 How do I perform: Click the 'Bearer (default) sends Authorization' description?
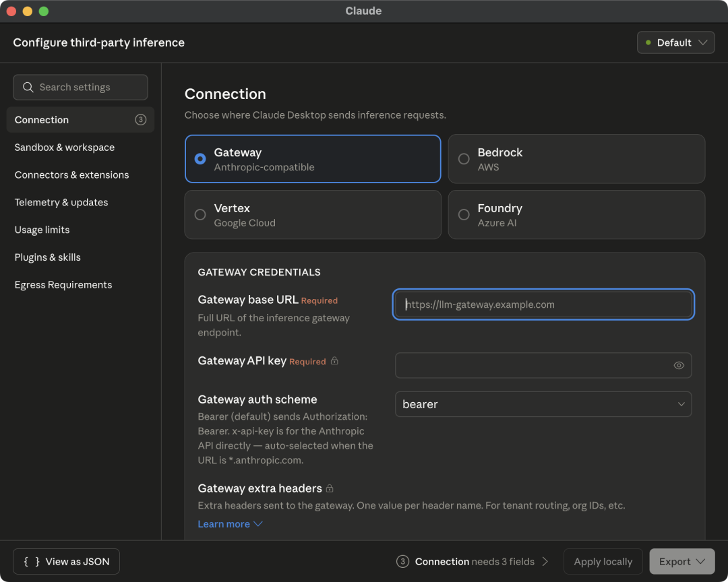pyautogui.click(x=286, y=438)
